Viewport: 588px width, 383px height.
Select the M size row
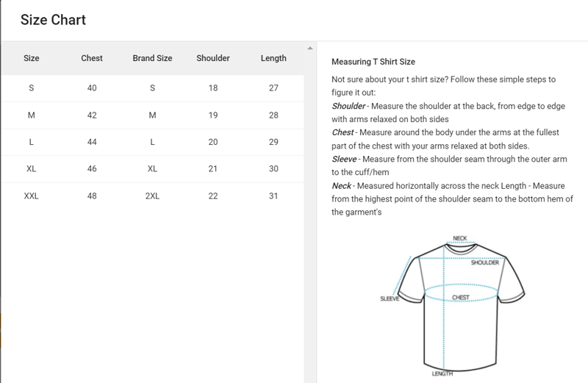pos(153,115)
